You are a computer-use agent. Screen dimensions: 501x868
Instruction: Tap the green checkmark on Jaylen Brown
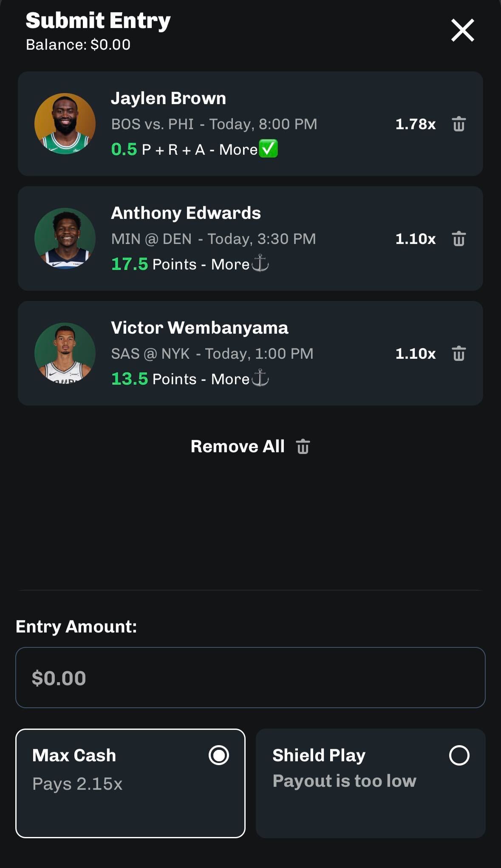(x=269, y=149)
